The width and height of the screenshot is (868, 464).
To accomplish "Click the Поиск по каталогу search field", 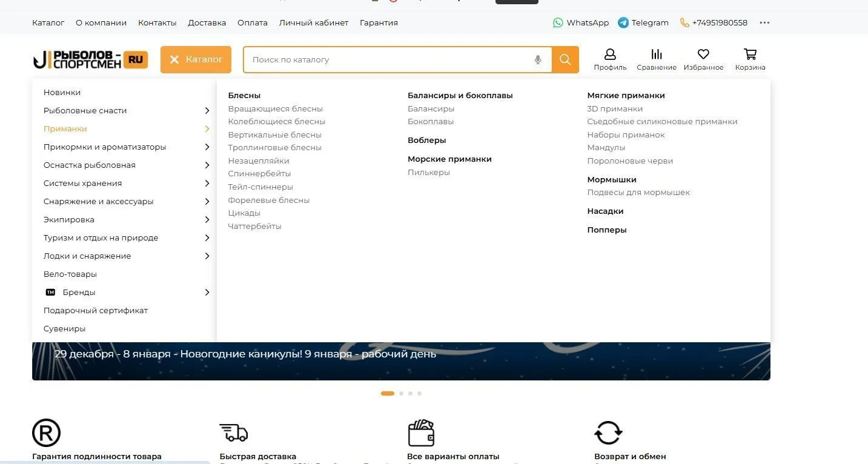I will click(x=388, y=59).
